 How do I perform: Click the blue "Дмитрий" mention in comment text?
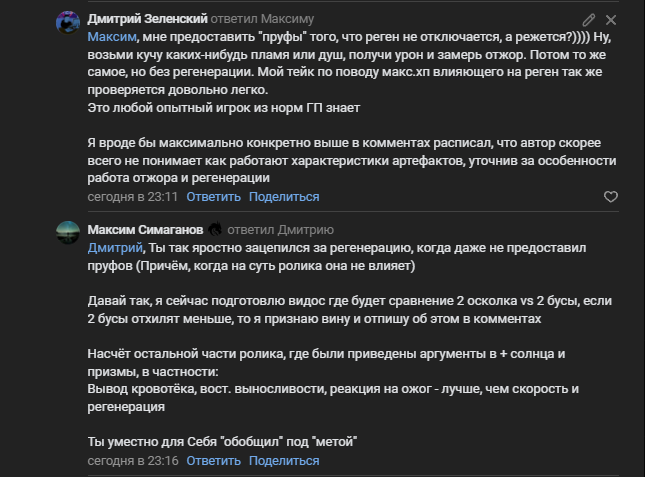tap(115, 248)
